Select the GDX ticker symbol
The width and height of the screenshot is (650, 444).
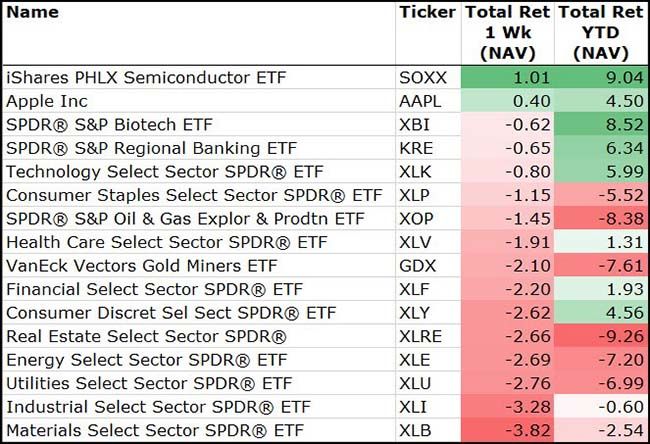coord(418,266)
